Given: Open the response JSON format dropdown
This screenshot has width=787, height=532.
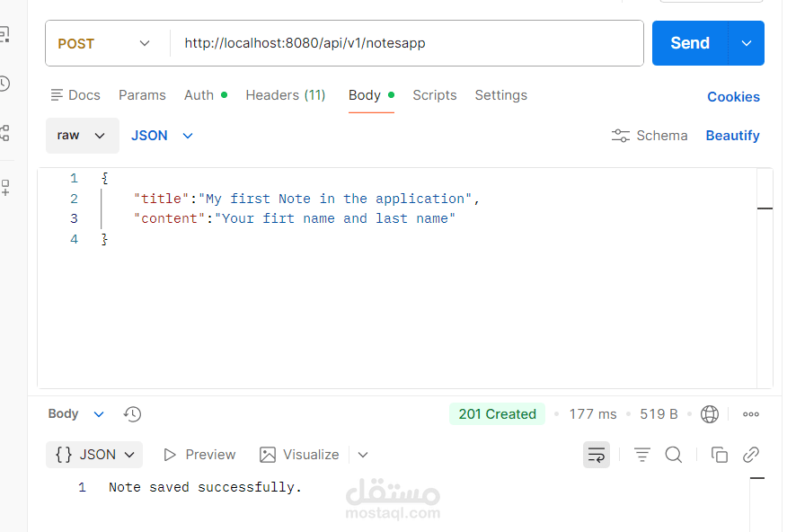Looking at the screenshot, I should 94,455.
